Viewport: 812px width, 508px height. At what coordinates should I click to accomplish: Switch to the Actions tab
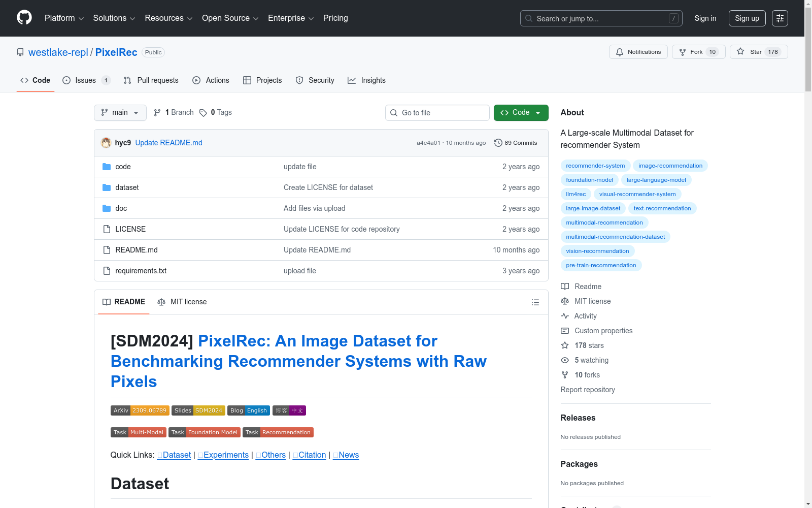point(211,80)
